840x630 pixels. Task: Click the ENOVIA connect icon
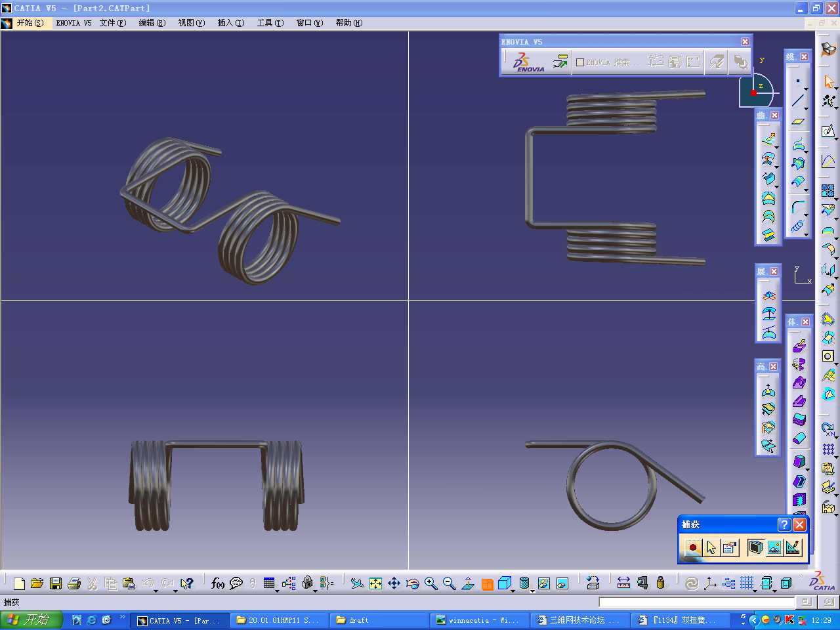coord(560,62)
